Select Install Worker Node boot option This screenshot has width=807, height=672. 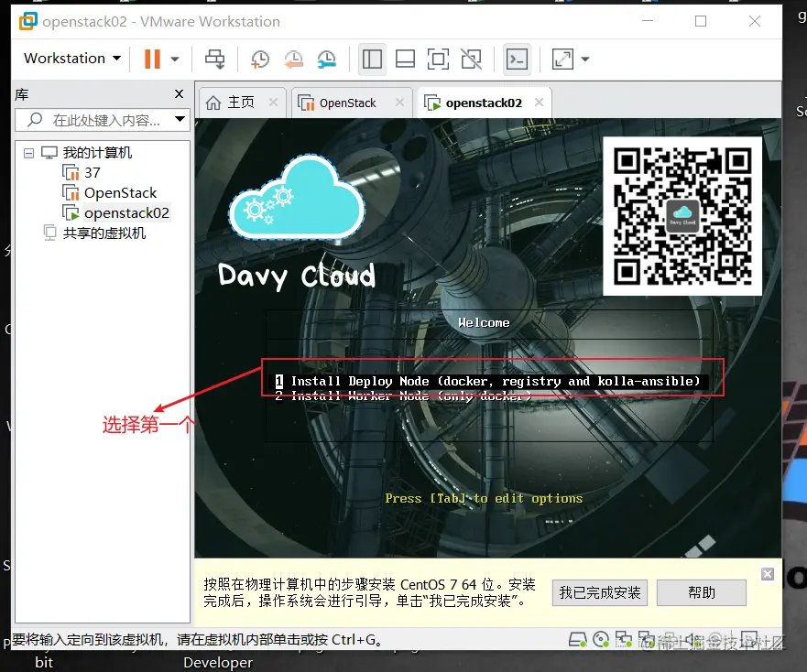coord(403,396)
